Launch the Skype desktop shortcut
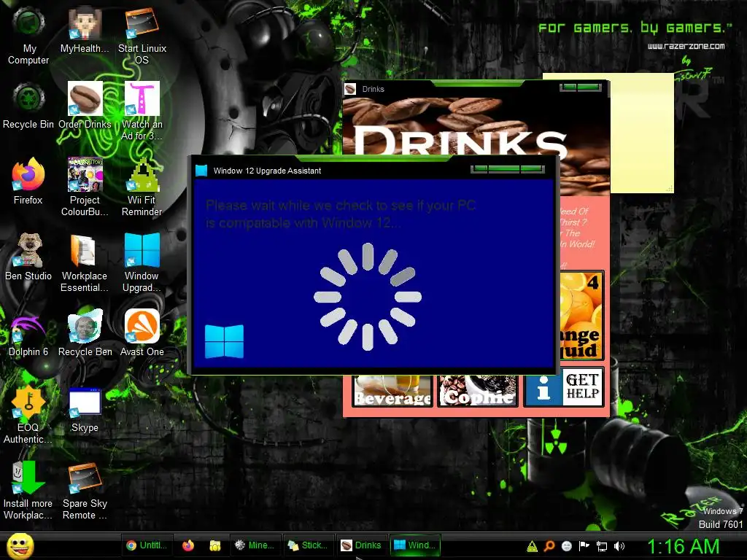The image size is (747, 560). pos(85,411)
